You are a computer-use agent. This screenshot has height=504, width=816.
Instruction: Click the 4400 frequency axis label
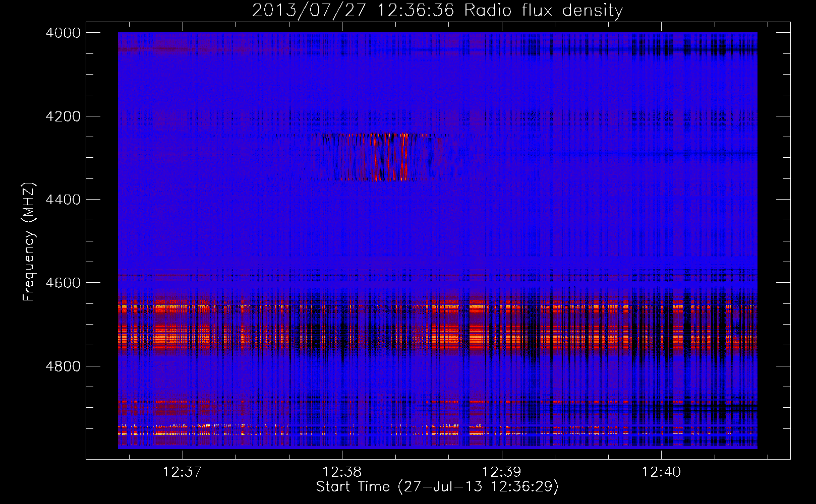63,200
